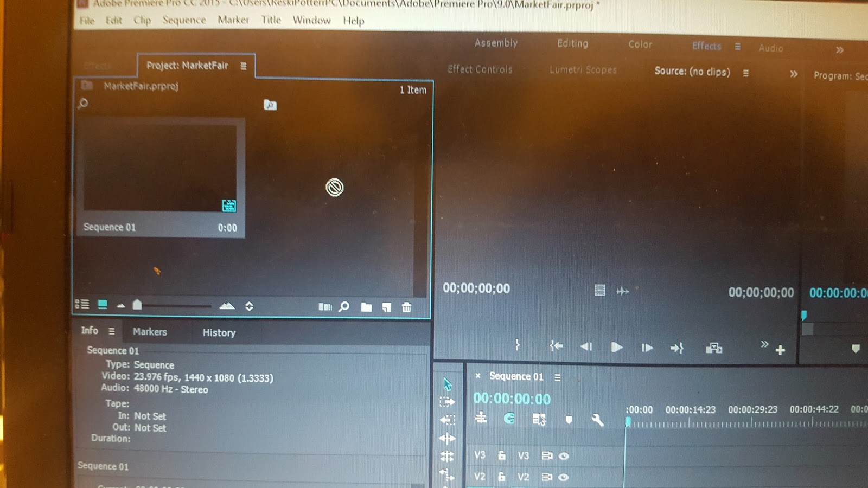The image size is (868, 488).
Task: Click the Find icon in project panel
Action: (344, 307)
